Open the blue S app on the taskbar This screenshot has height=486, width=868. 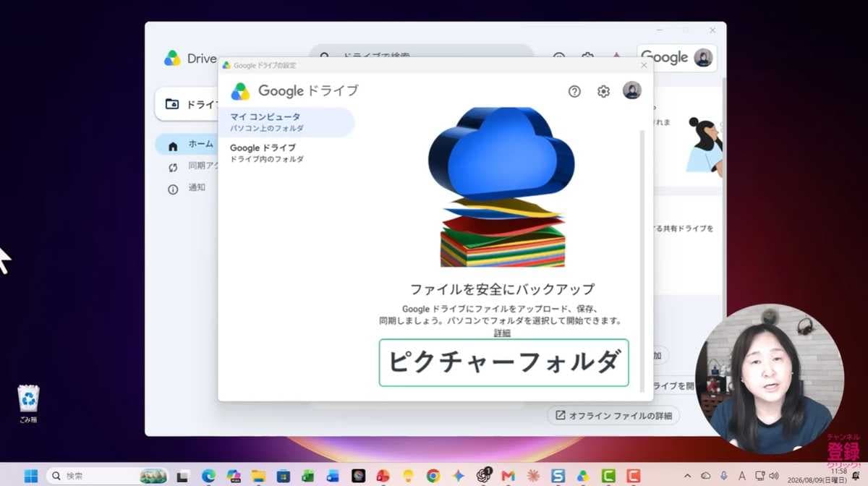[558, 476]
